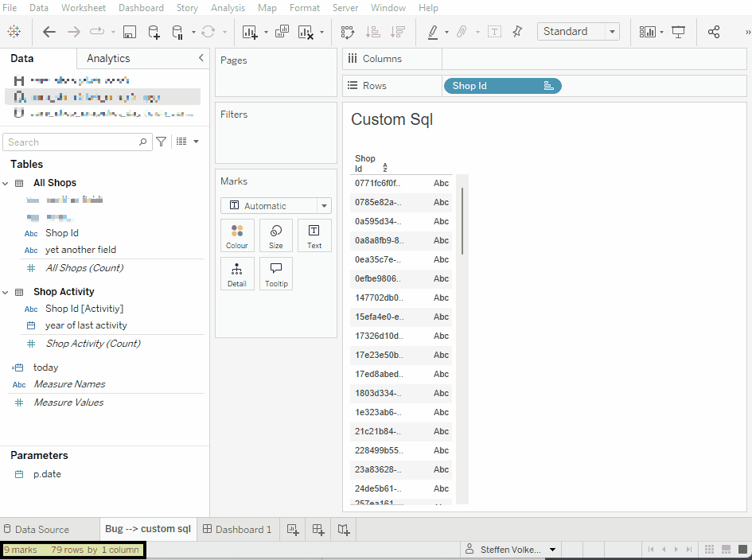
Task: Click the Fix Axes pin icon
Action: click(x=517, y=32)
